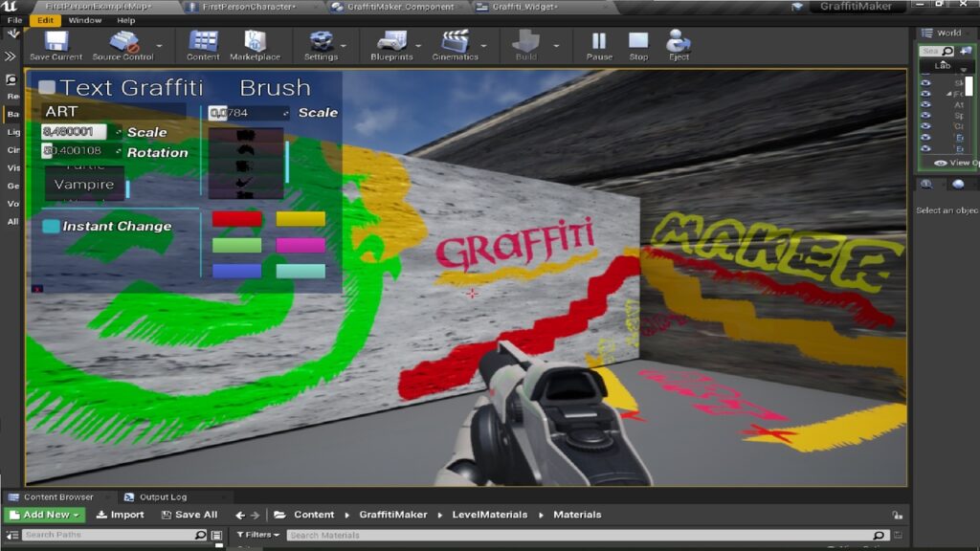Image resolution: width=980 pixels, height=551 pixels.
Task: Stop the play session
Action: point(638,42)
